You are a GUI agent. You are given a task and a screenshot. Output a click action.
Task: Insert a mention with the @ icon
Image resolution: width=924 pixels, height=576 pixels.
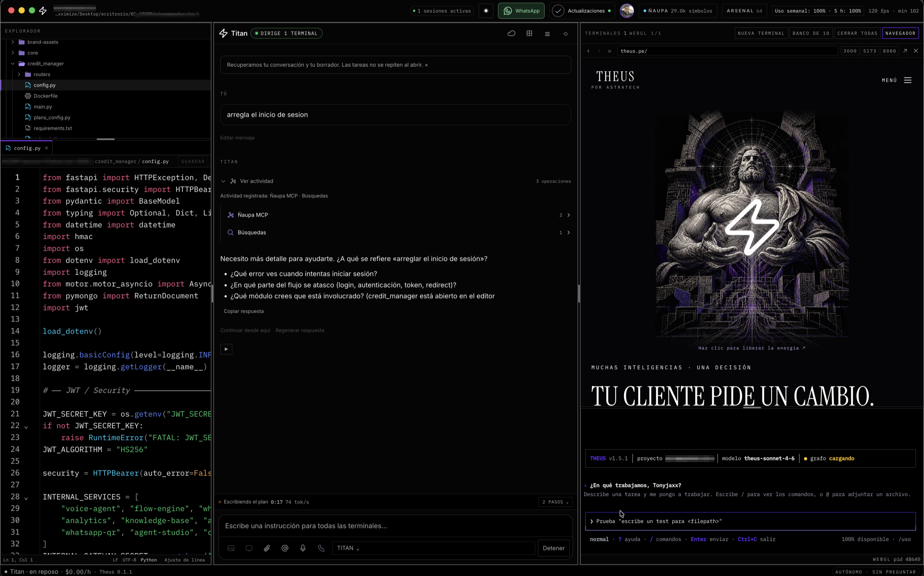click(x=285, y=548)
